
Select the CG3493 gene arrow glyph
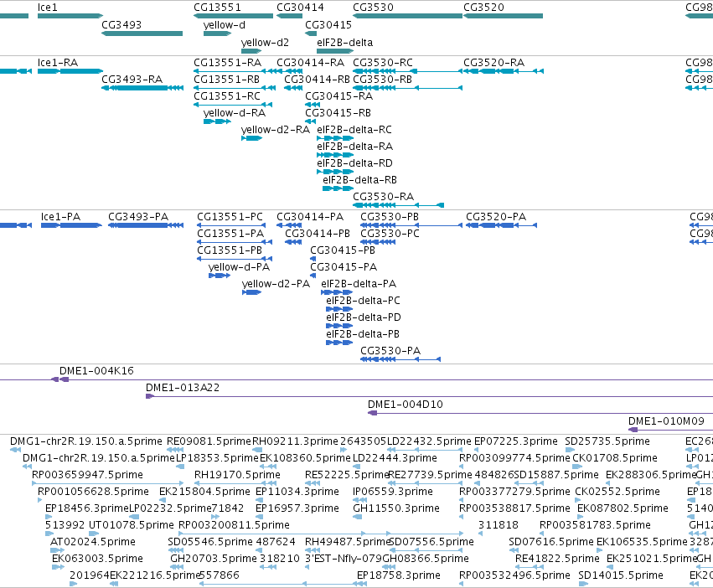coord(142,34)
